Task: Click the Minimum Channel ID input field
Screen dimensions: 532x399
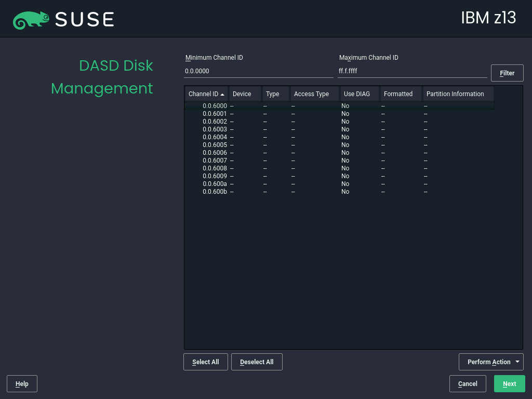Action: point(258,71)
